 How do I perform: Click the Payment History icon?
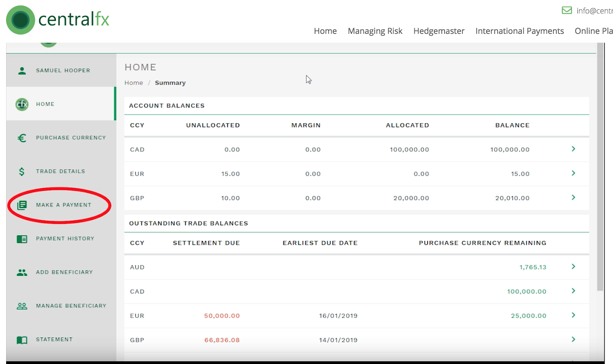(x=22, y=239)
